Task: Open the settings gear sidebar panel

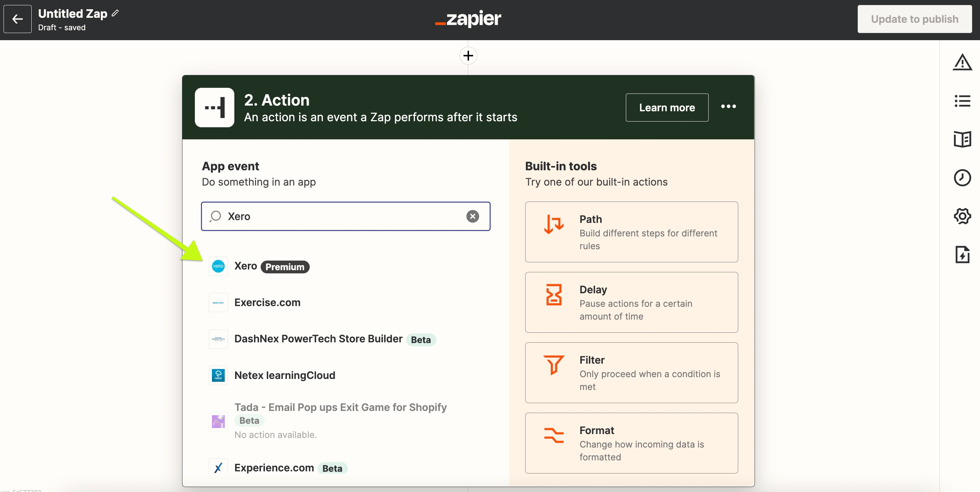Action: pyautogui.click(x=963, y=216)
